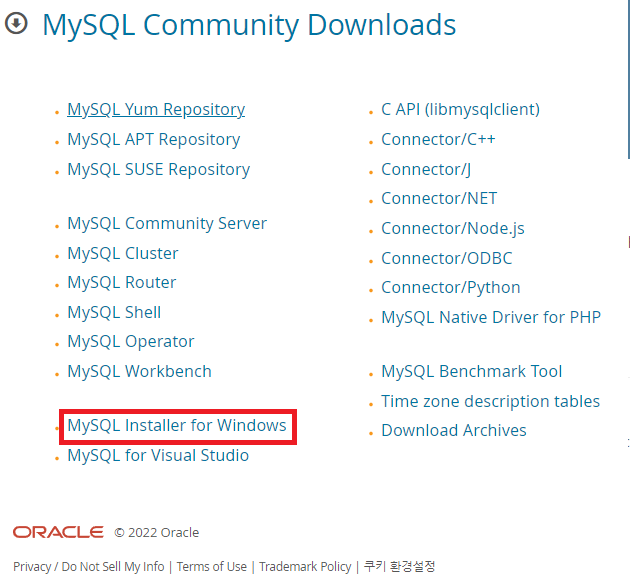630x584 pixels.
Task: Open the Privacy / Do Not Sell My Info link
Action: tap(89, 566)
